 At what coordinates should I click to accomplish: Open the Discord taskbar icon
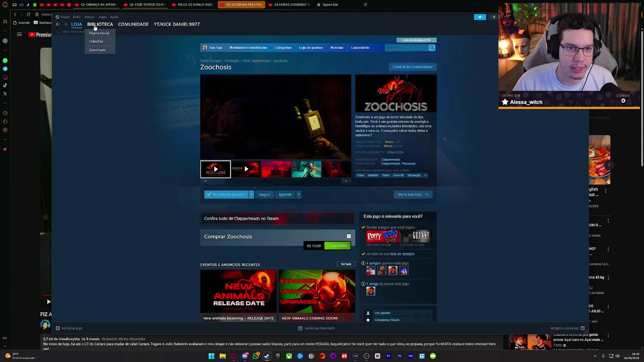[245, 356]
